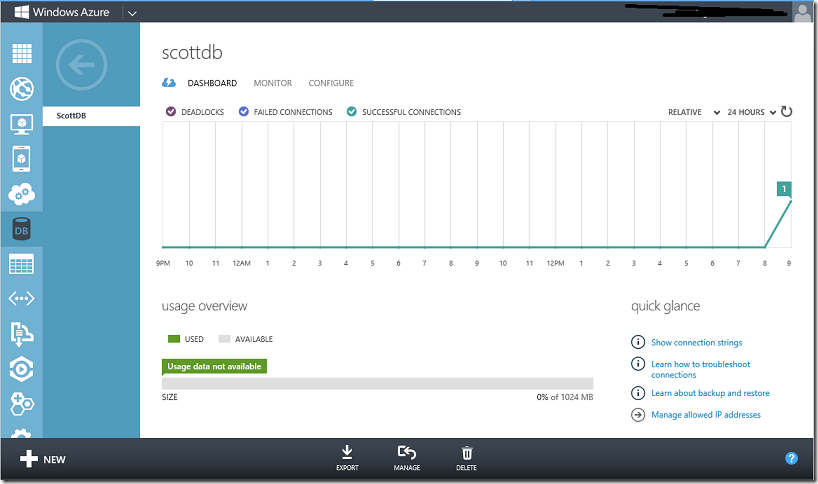
Task: Open Show connection strings link
Action: click(696, 343)
